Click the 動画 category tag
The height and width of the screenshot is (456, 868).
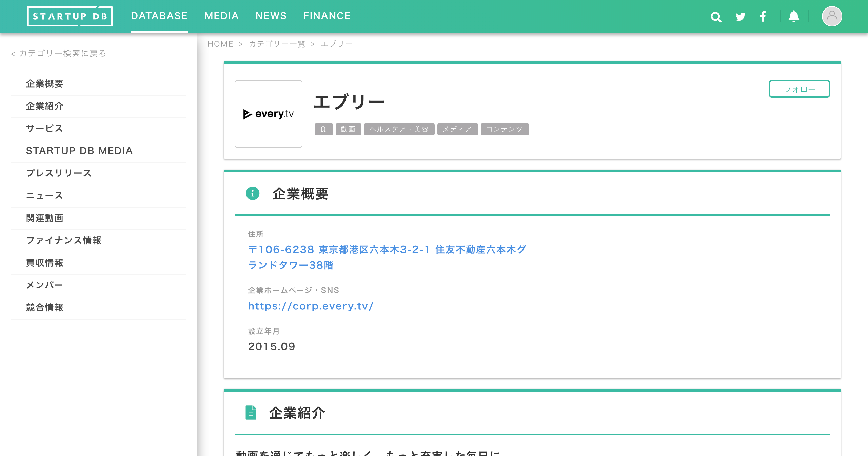348,129
